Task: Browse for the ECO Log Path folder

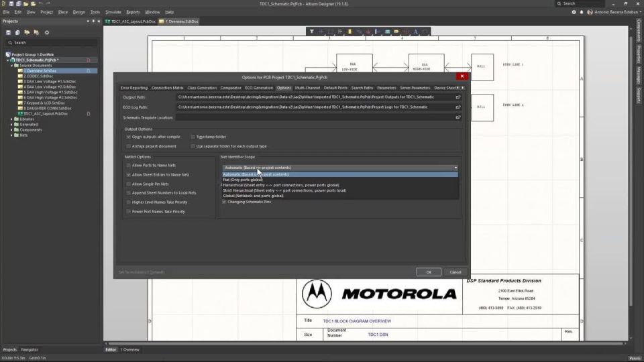Action: coord(458,107)
